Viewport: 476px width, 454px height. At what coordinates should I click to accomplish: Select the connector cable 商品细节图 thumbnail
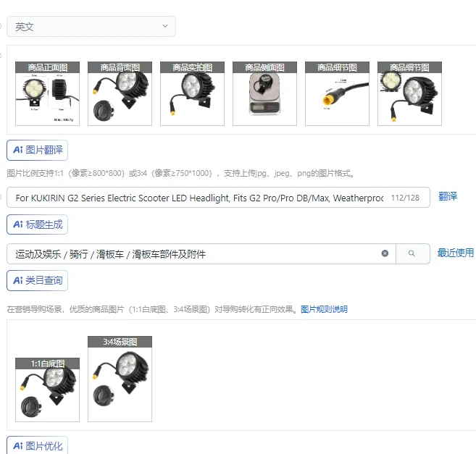pos(338,94)
